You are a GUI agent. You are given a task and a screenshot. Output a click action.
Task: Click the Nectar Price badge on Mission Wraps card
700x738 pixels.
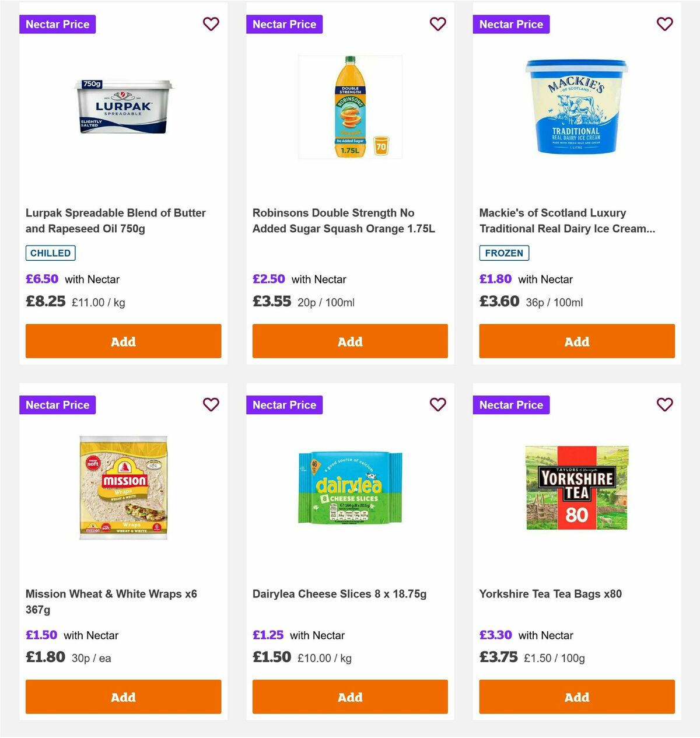point(57,404)
